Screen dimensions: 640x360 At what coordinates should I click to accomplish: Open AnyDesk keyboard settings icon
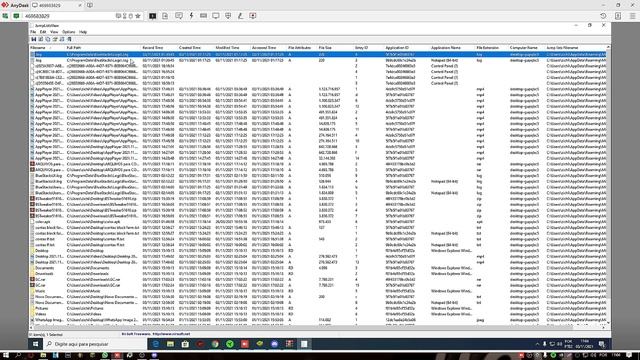(203, 16)
